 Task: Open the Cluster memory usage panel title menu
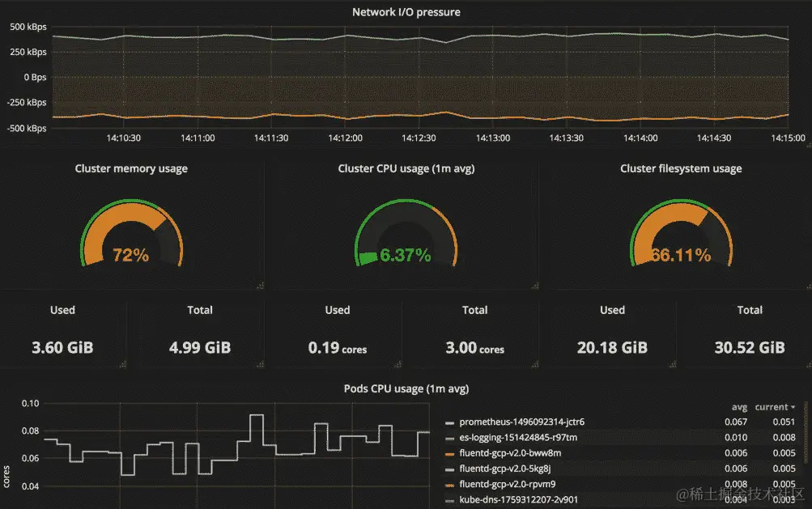[131, 168]
